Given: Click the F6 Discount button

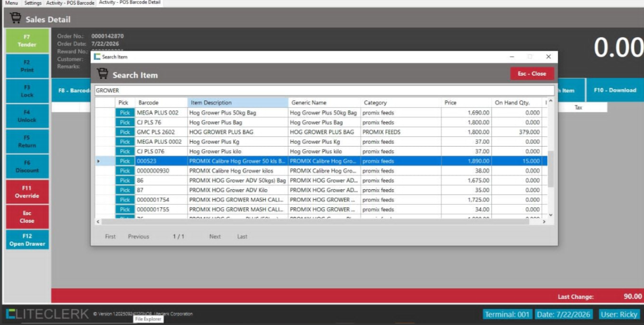Looking at the screenshot, I should click(27, 166).
